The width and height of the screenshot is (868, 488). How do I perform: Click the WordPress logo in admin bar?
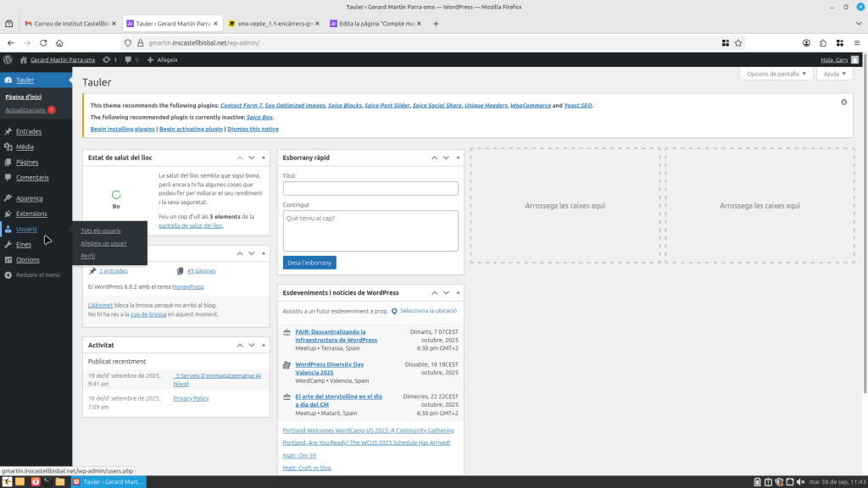(x=8, y=59)
